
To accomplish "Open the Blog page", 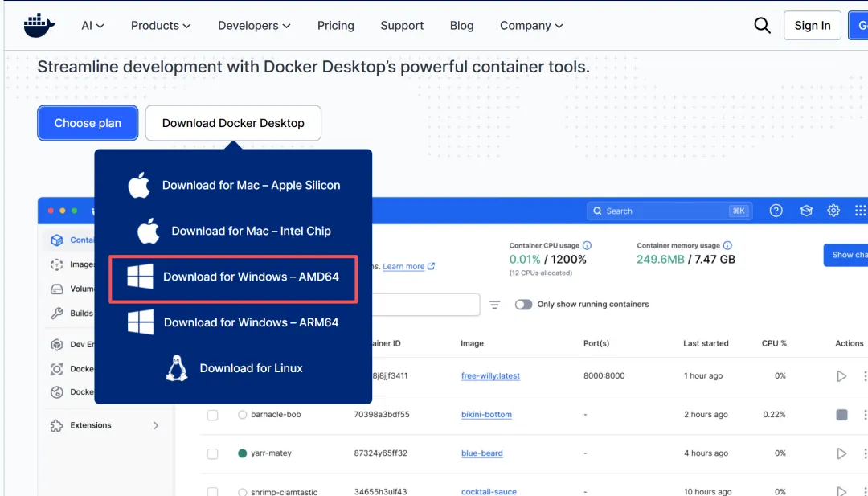I will [461, 26].
